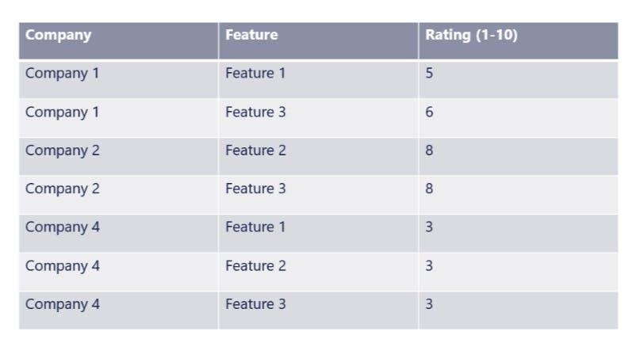This screenshot has width=644, height=347.
Task: Click the Feature column header
Action: coord(251,36)
